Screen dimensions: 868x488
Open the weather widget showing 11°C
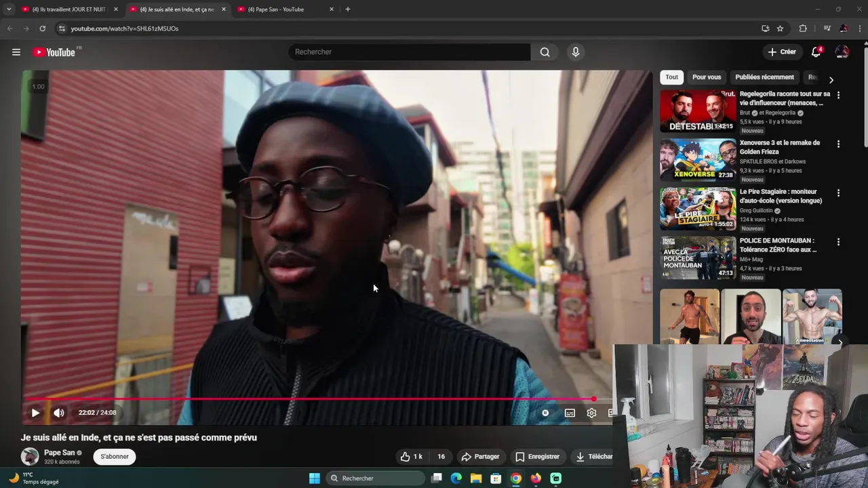click(34, 479)
